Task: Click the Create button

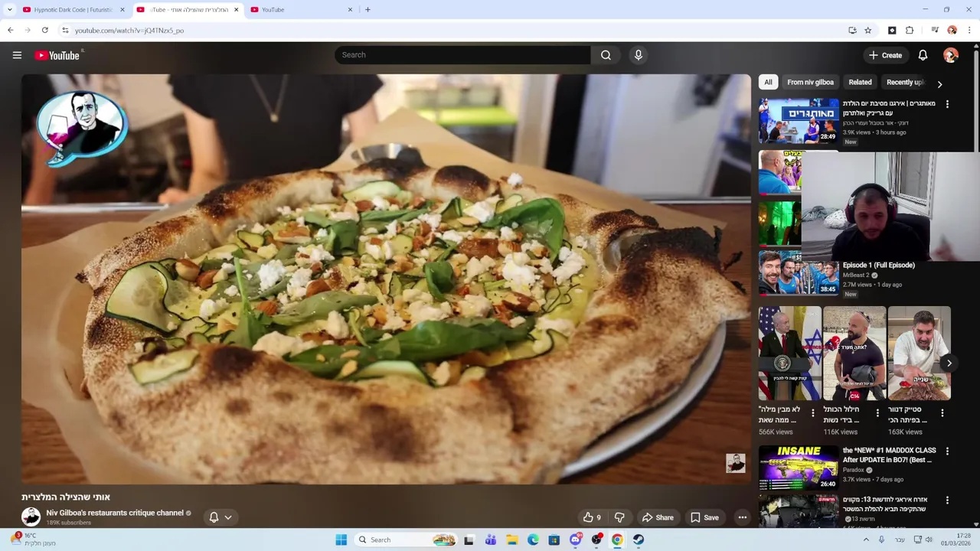Action: pyautogui.click(x=885, y=55)
